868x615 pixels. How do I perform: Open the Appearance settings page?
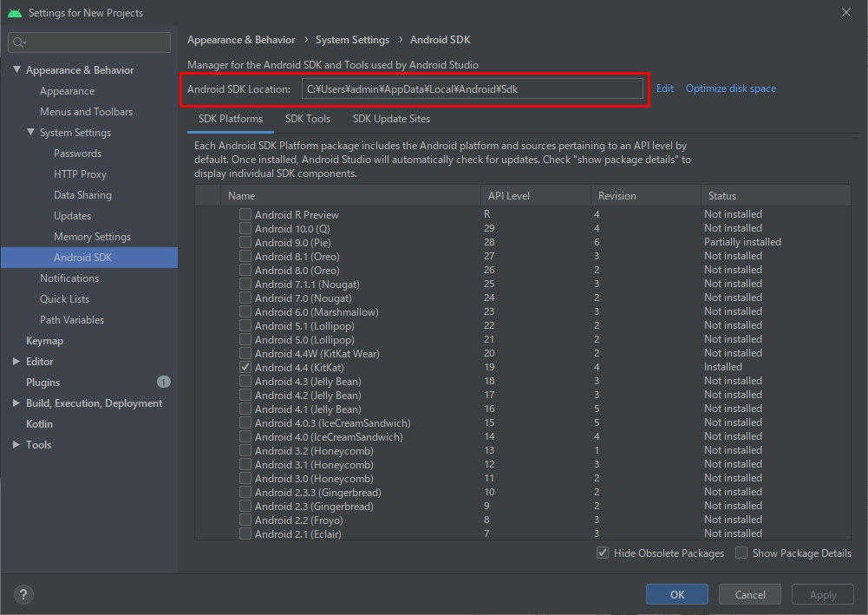(x=67, y=91)
